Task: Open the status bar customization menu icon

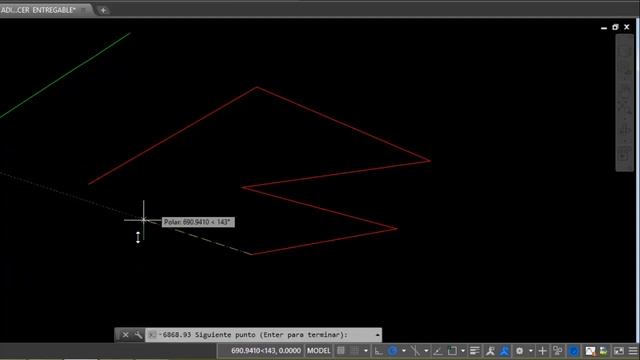Action: coord(633,351)
